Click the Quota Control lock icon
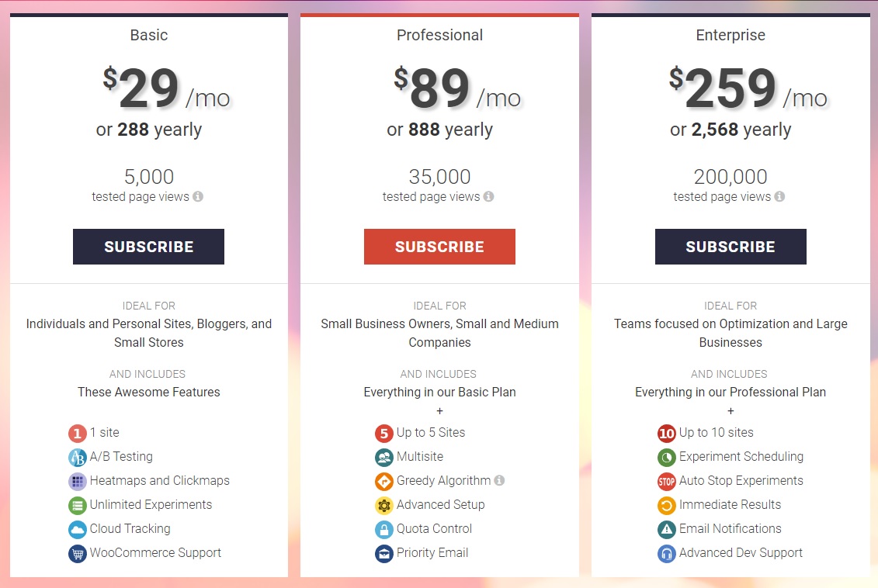The image size is (878, 588). point(383,529)
